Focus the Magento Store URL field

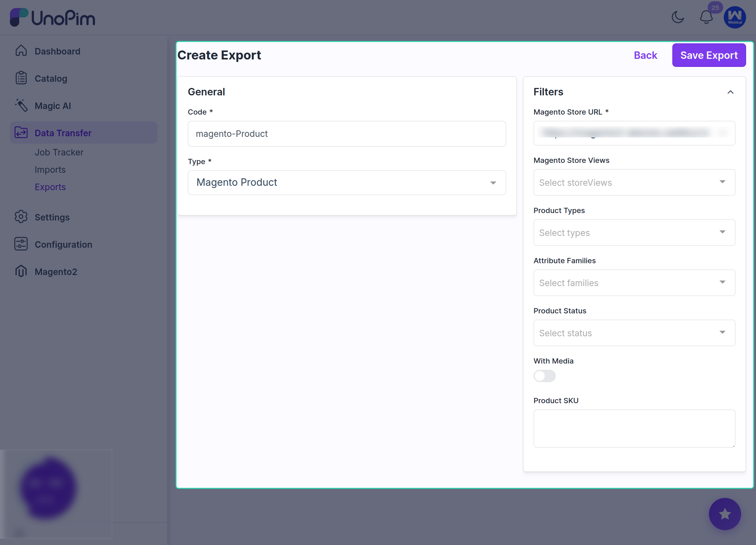click(x=634, y=133)
